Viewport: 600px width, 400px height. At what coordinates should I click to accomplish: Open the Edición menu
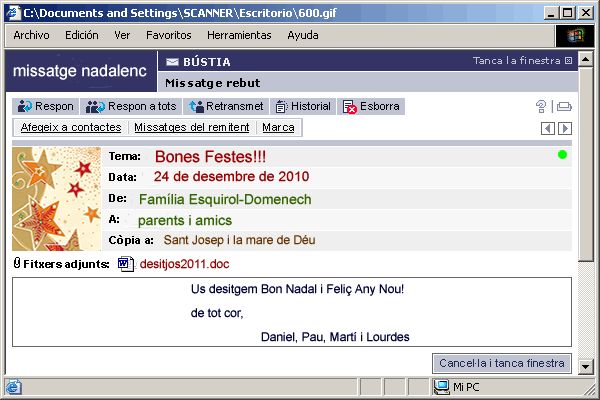(x=82, y=35)
